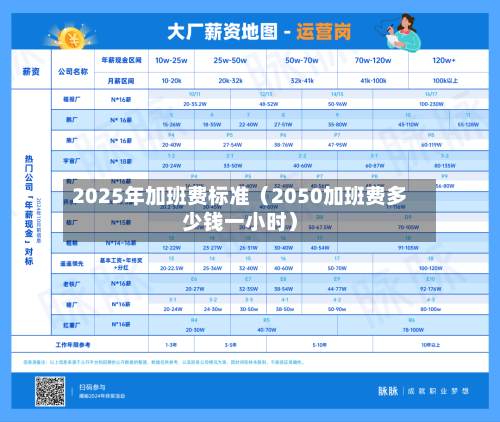500x422 pixels.
Task: Click the 脉脉 logo in the footer
Action: pyautogui.click(x=388, y=391)
